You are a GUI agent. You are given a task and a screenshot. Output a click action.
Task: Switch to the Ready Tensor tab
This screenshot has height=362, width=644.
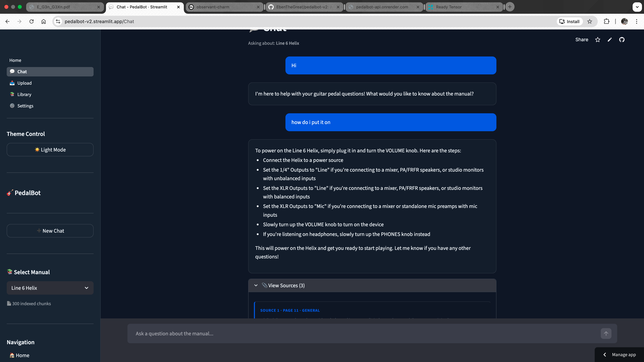[464, 7]
